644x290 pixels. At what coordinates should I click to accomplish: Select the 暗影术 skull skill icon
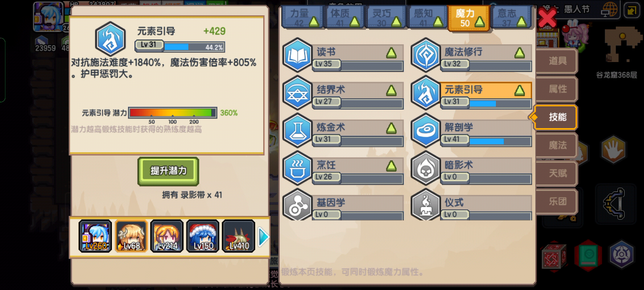(426, 168)
